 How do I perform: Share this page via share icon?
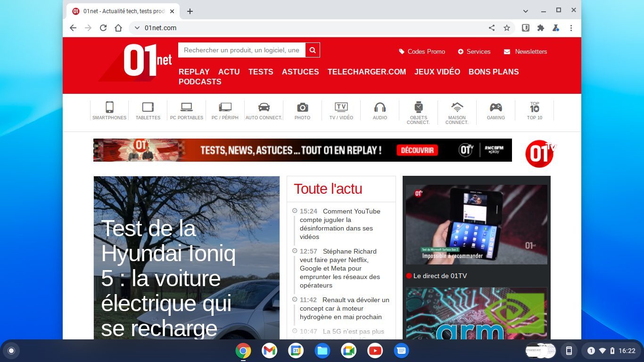click(492, 28)
